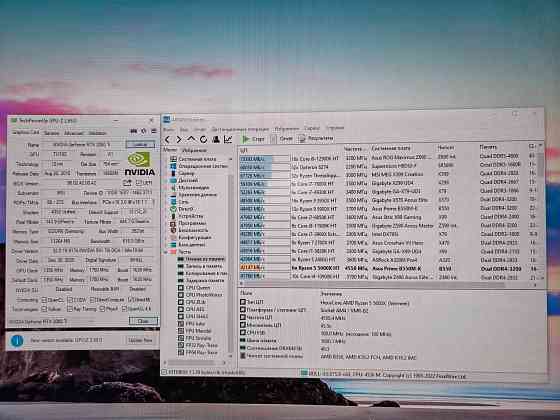
Task: Click the up-level arrow in AIDA64 toolbar
Action: pos(191,139)
